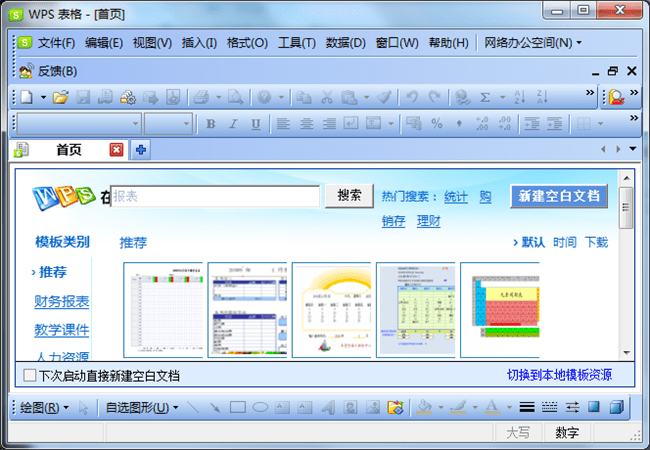The height and width of the screenshot is (450, 650).
Task: Click the Cut scissors icon
Action: click(x=327, y=97)
